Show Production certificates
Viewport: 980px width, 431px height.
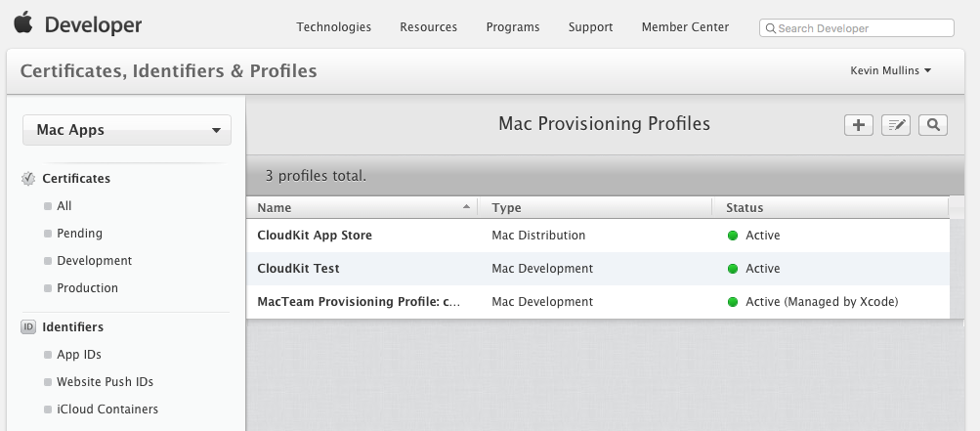(x=87, y=288)
